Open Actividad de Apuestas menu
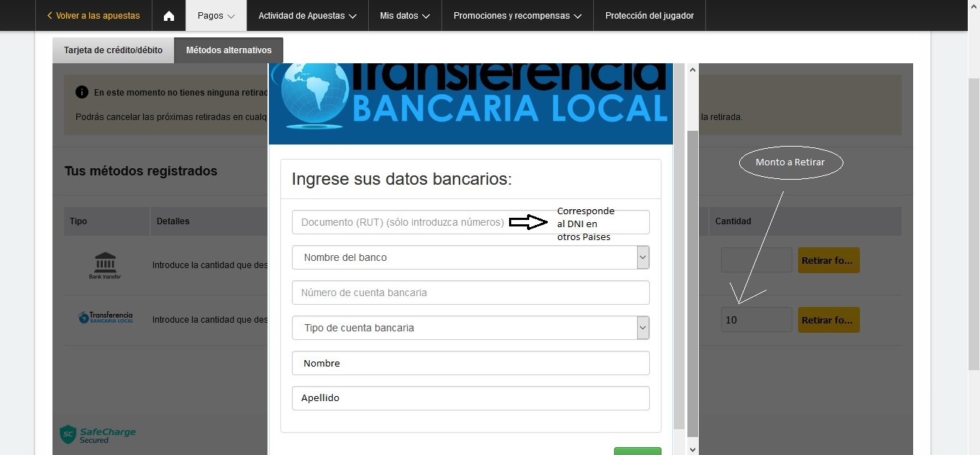This screenshot has height=455, width=980. click(308, 15)
